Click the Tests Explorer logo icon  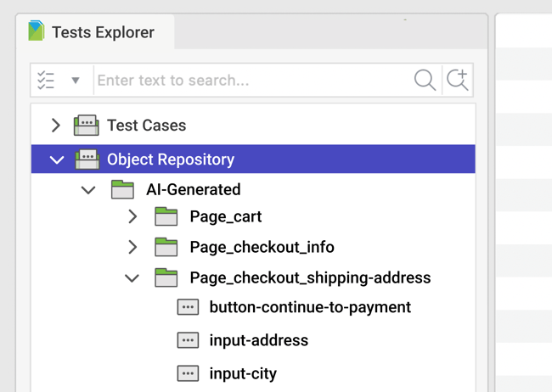pyautogui.click(x=37, y=31)
